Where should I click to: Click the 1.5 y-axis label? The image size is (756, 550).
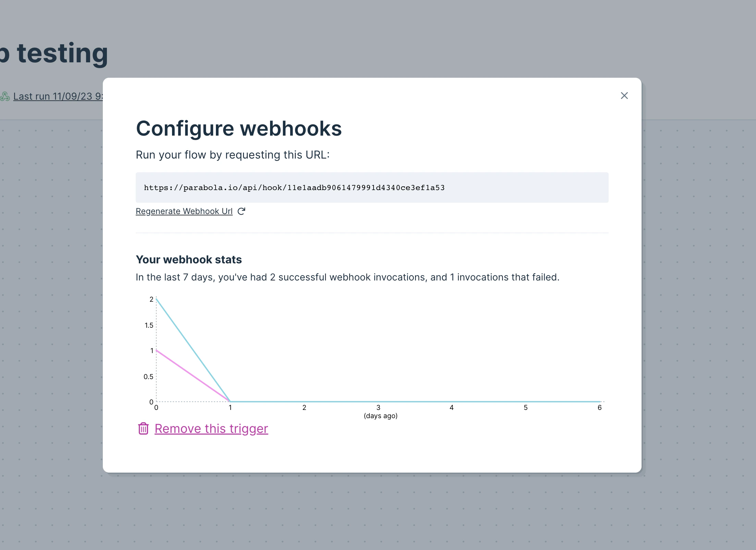point(149,325)
